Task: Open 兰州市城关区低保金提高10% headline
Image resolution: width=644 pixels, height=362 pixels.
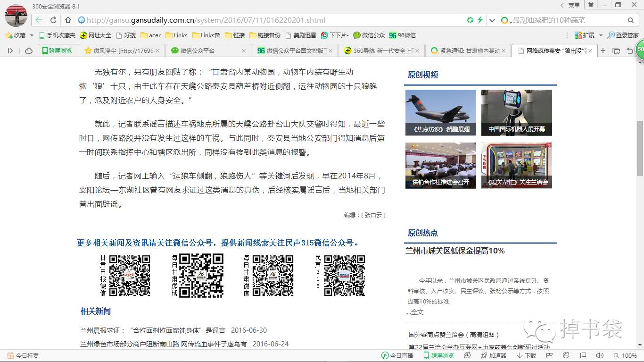Action: click(x=455, y=251)
